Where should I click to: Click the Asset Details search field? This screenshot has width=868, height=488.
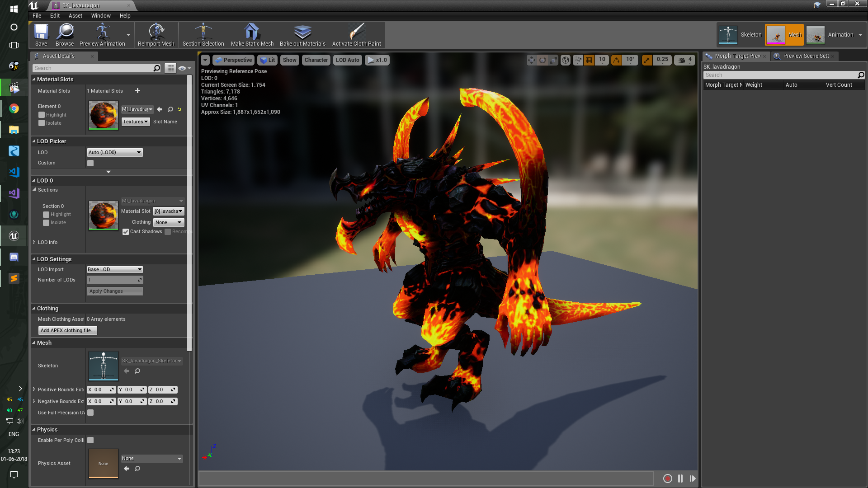click(x=97, y=68)
